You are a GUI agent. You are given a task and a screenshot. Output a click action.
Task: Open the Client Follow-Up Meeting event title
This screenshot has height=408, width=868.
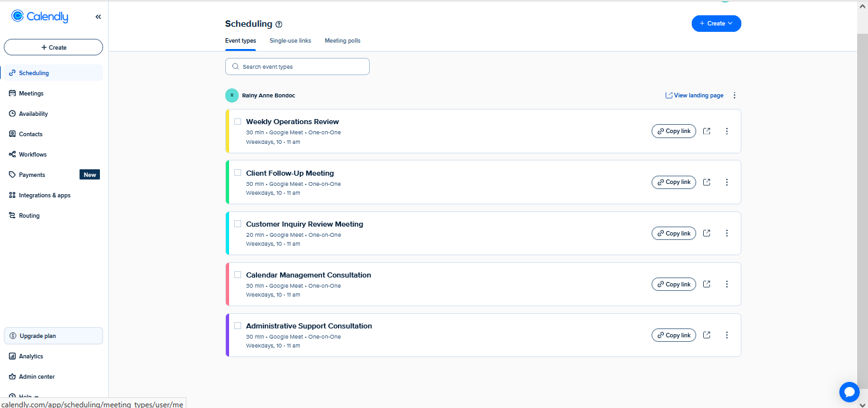pyautogui.click(x=290, y=173)
